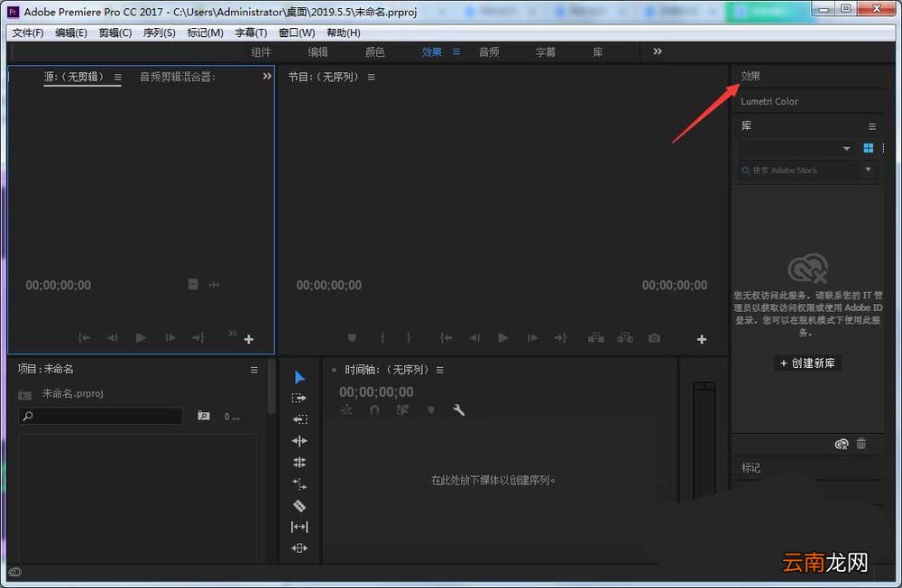
Task: Open Marker menu
Action: [x=206, y=32]
